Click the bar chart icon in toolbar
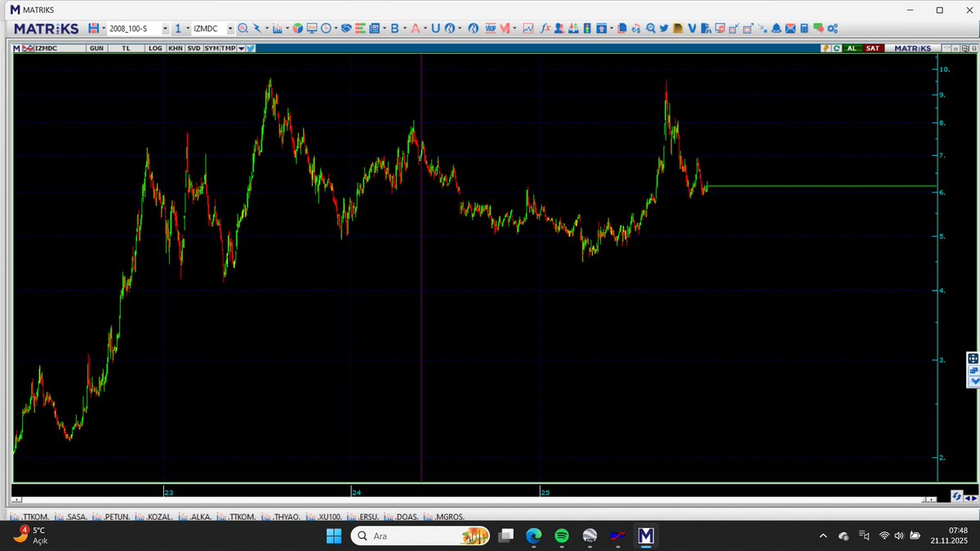Viewport: 980px width, 551px height. (278, 29)
